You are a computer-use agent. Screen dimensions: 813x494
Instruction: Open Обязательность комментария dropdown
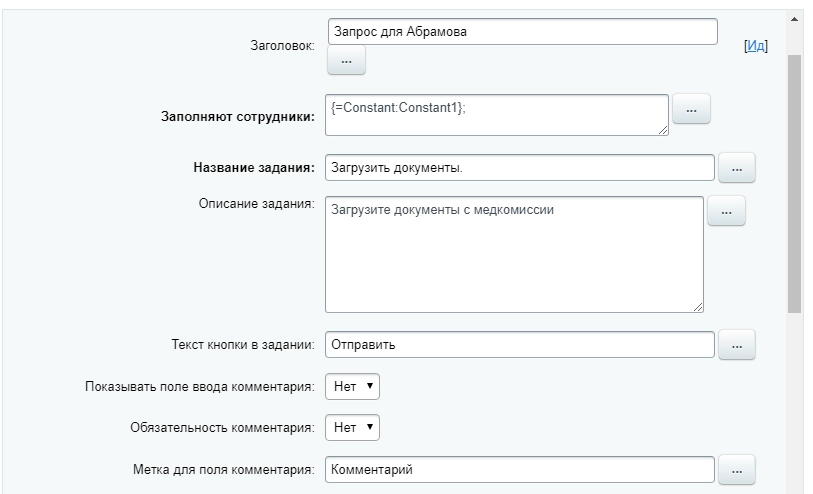pos(353,428)
